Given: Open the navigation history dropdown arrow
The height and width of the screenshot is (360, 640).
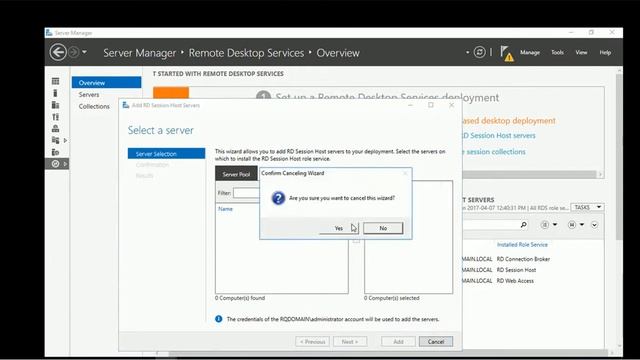Looking at the screenshot, I should (x=84, y=52).
